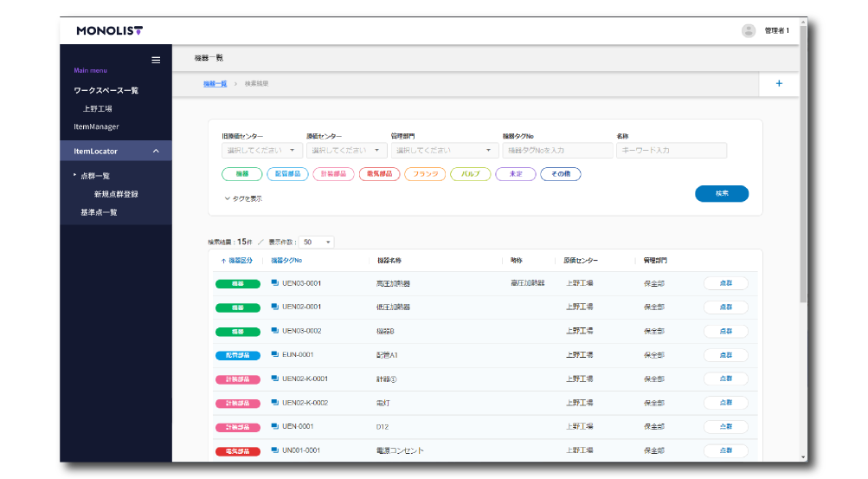Click the 機器一覧 breadcrumb link
The width and height of the screenshot is (868, 479).
(215, 84)
